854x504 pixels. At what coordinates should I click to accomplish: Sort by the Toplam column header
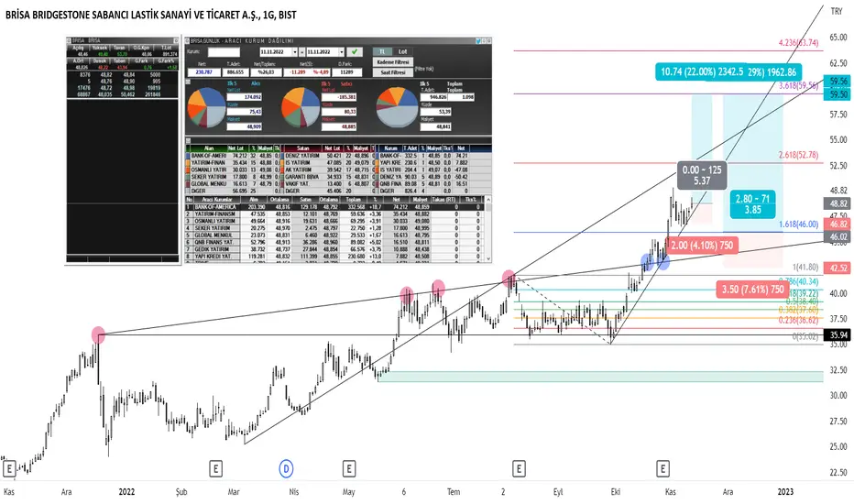click(x=353, y=200)
